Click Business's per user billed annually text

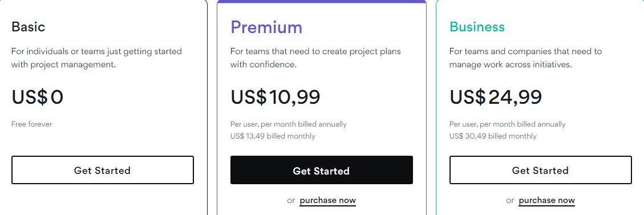coord(507,124)
